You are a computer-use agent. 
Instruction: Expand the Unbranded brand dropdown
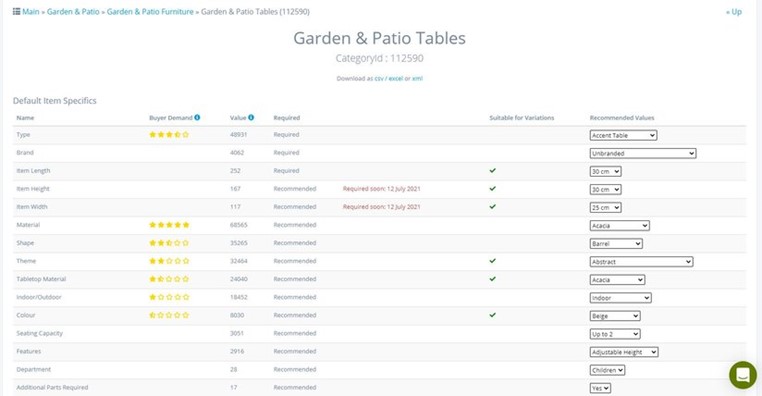[642, 154]
